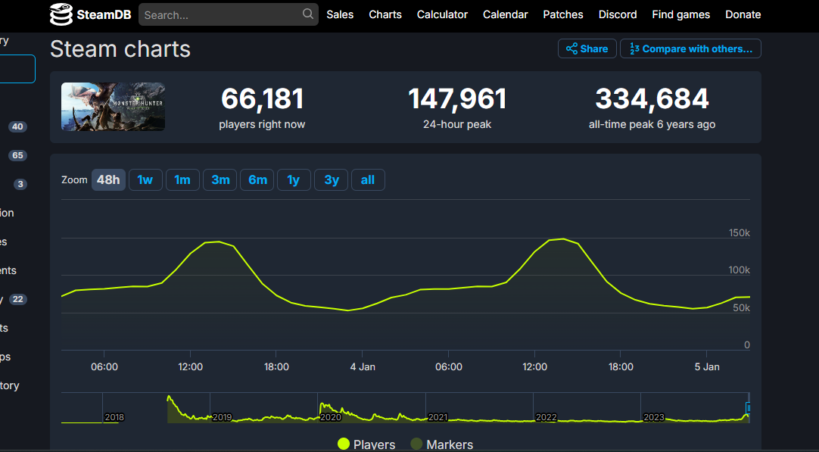The image size is (819, 452).
Task: Zoom chart to 1y
Action: (293, 180)
